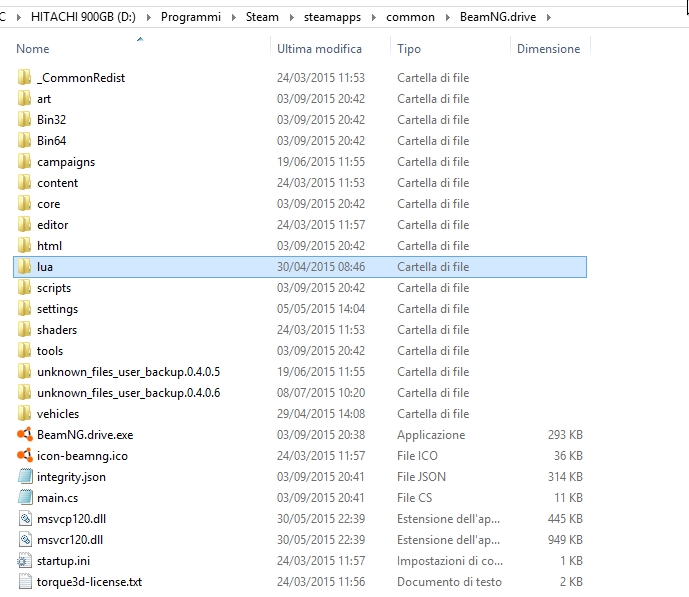This screenshot has width=689, height=597.
Task: Click the shaders folder icon
Action: click(25, 330)
